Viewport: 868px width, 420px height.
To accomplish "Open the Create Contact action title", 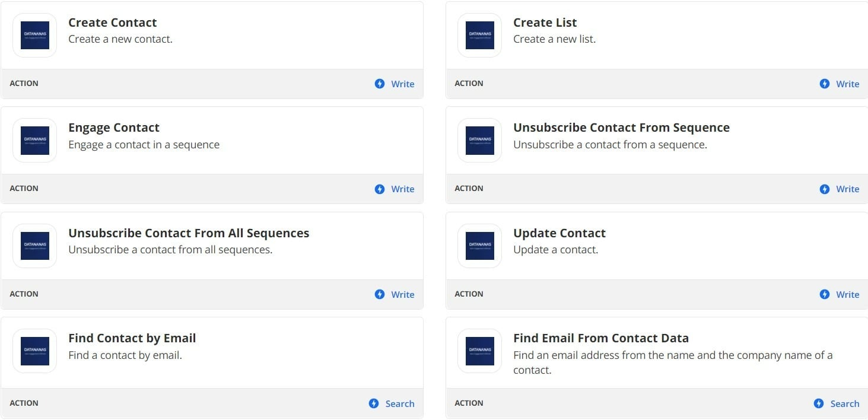I will pos(113,23).
